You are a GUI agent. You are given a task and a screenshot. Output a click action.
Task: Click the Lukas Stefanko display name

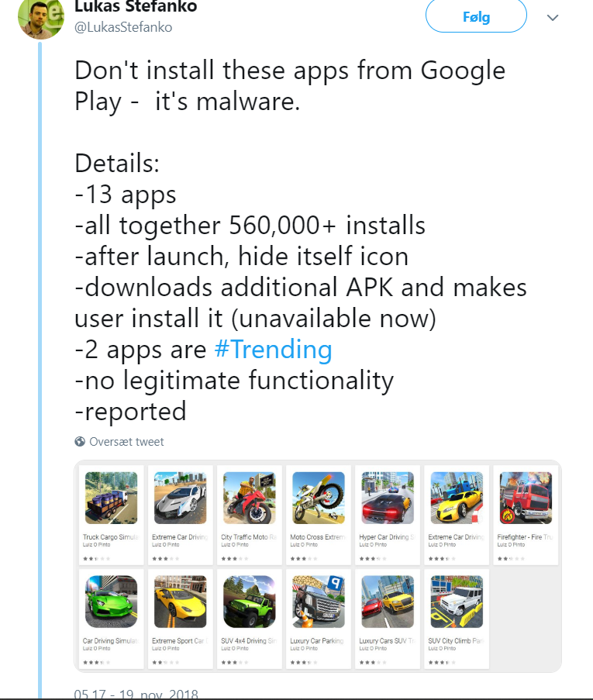(136, 7)
